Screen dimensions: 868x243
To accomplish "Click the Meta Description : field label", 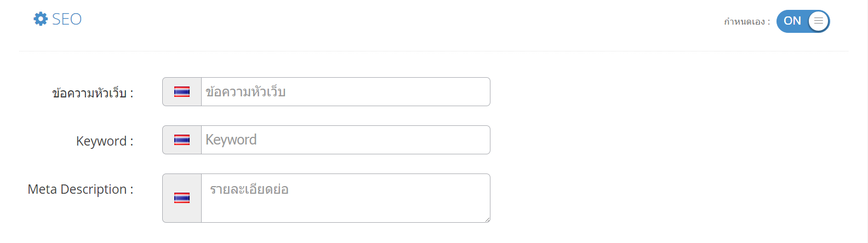I will [x=81, y=189].
